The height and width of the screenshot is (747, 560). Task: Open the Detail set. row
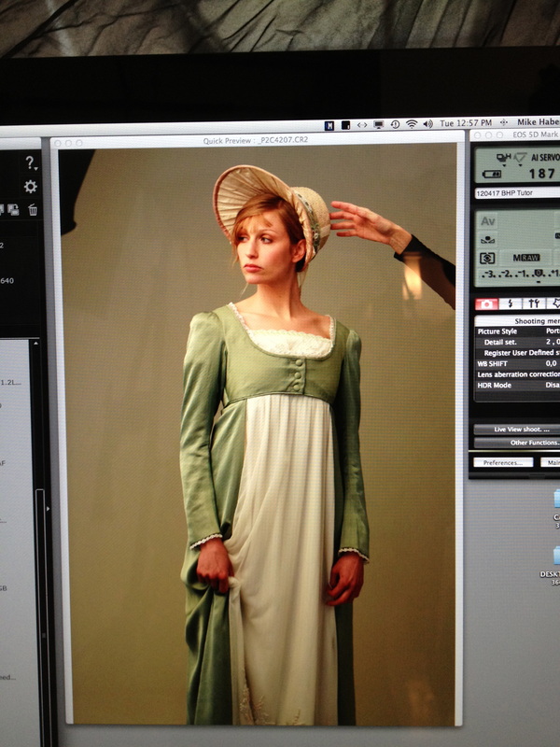pyautogui.click(x=518, y=342)
